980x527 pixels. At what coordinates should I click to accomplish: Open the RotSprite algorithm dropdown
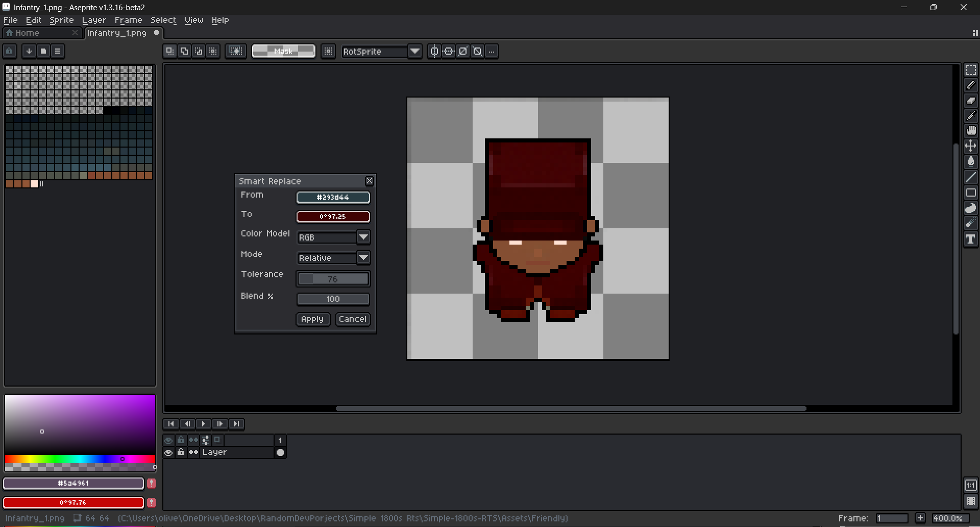(414, 52)
